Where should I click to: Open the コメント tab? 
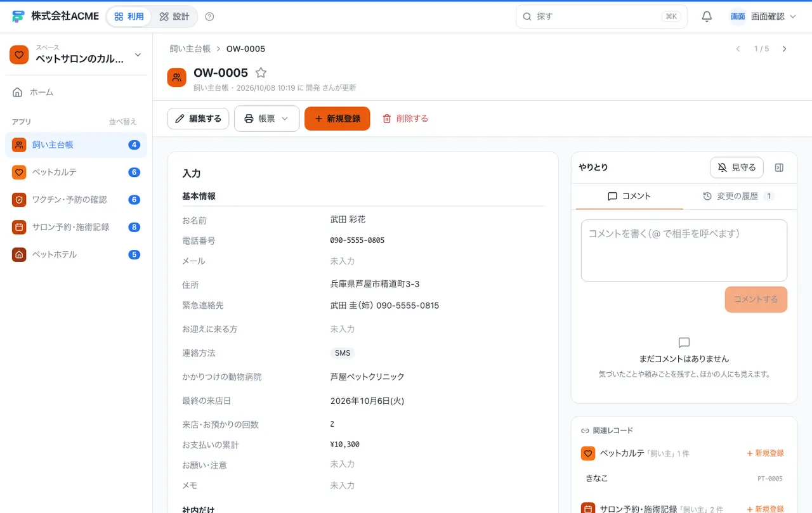point(629,197)
